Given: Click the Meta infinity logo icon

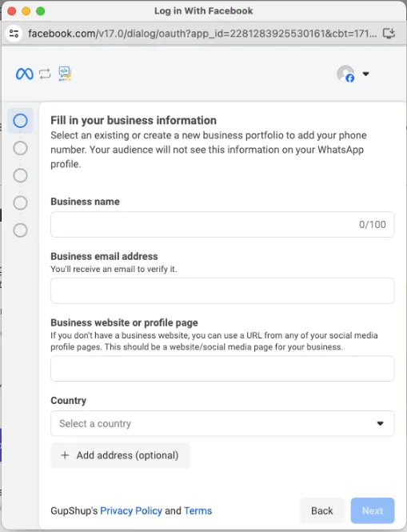Looking at the screenshot, I should (x=25, y=74).
